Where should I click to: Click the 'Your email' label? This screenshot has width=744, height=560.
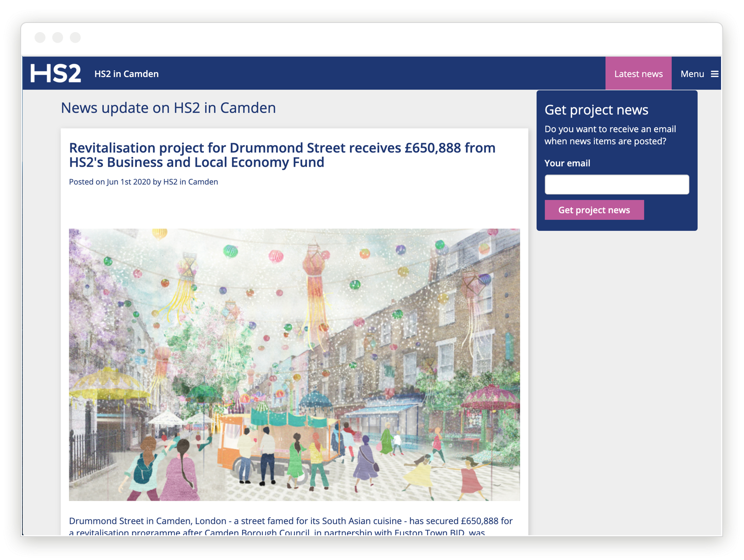click(567, 163)
